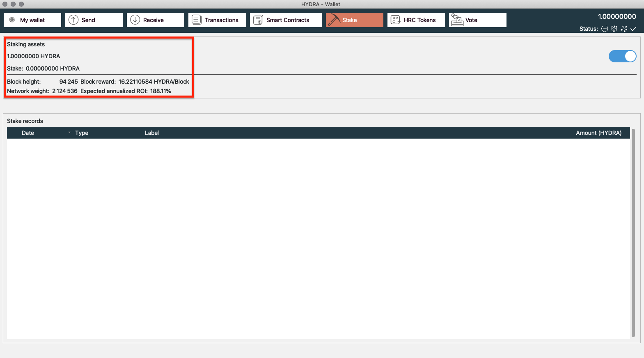The image size is (644, 358).
Task: Click the "Status:" label
Action: click(589, 29)
